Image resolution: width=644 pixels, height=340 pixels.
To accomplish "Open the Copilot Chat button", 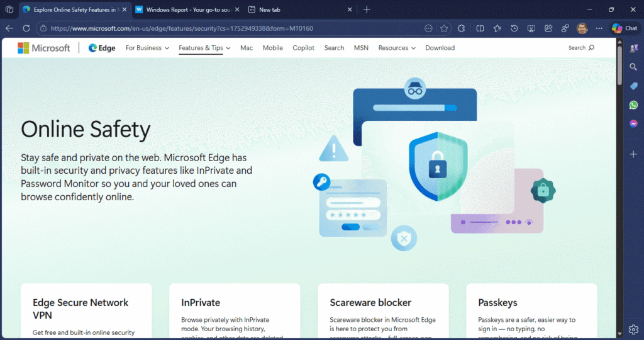I will 625,28.
